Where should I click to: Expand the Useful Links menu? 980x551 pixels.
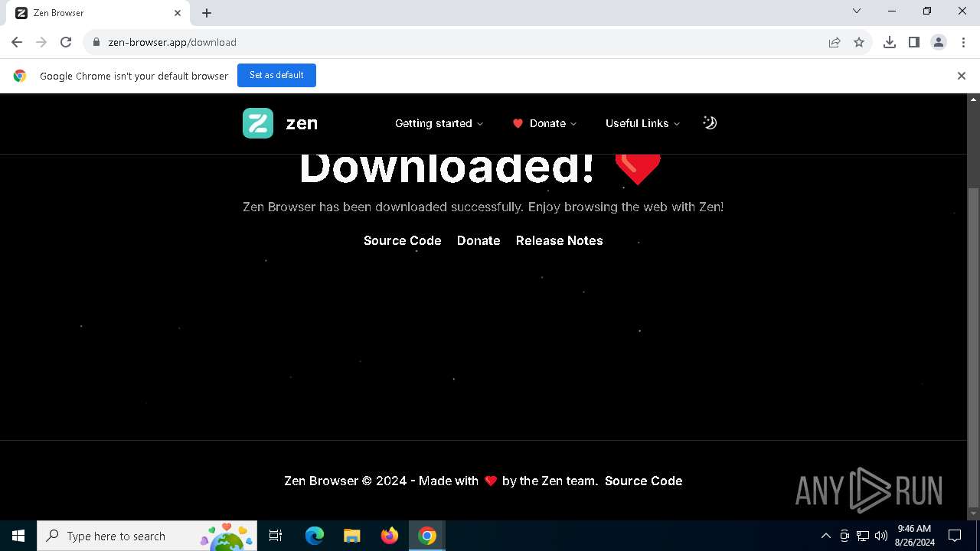(642, 123)
